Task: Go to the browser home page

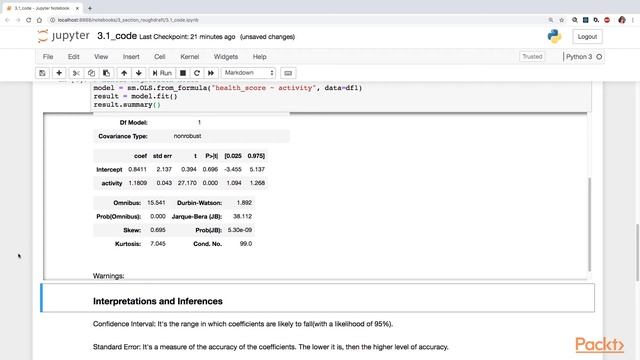Action: [39, 20]
